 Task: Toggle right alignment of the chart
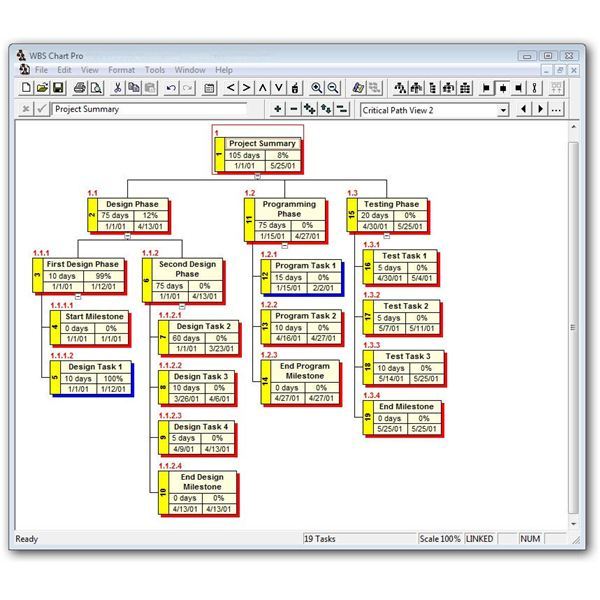coord(518,88)
